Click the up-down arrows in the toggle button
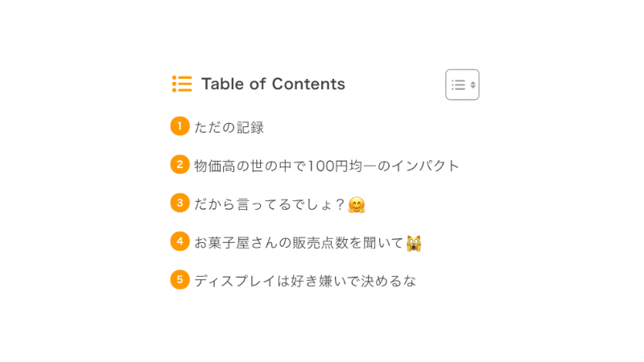This screenshot has width=644, height=362. tap(473, 84)
